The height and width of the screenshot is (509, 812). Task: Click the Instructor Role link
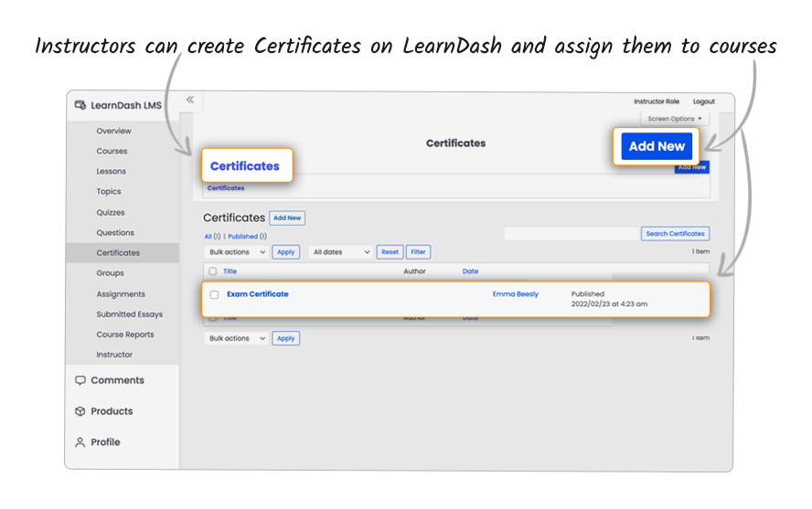point(657,101)
